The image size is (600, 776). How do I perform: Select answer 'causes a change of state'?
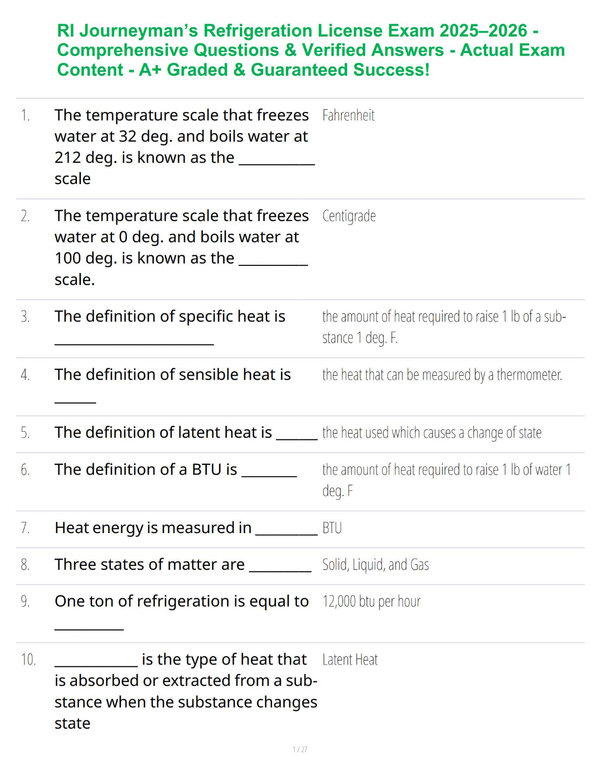[432, 433]
